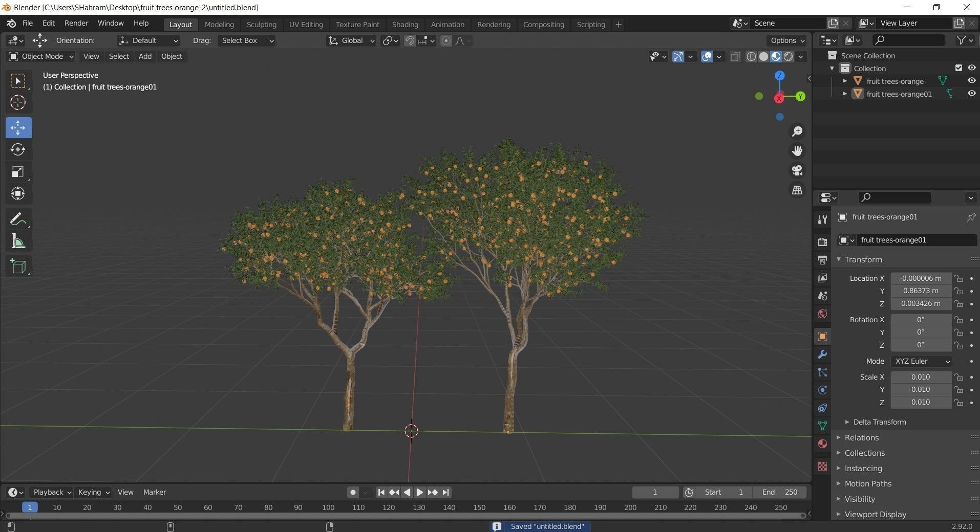Open Modifier properties wrench tab
This screenshot has height=532, width=980.
tap(822, 354)
